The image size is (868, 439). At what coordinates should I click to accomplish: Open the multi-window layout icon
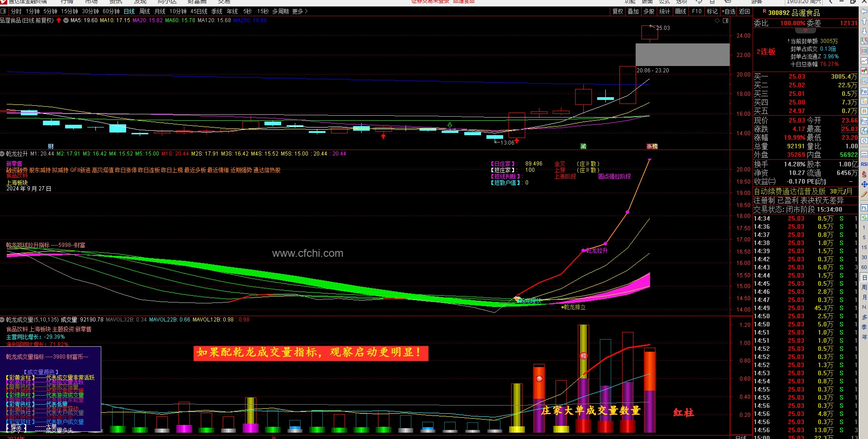click(864, 81)
